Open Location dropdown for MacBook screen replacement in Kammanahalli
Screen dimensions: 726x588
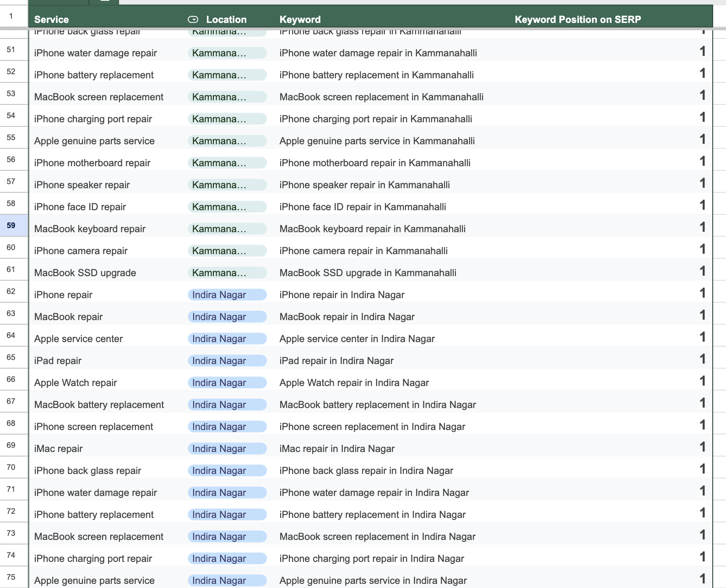click(227, 97)
